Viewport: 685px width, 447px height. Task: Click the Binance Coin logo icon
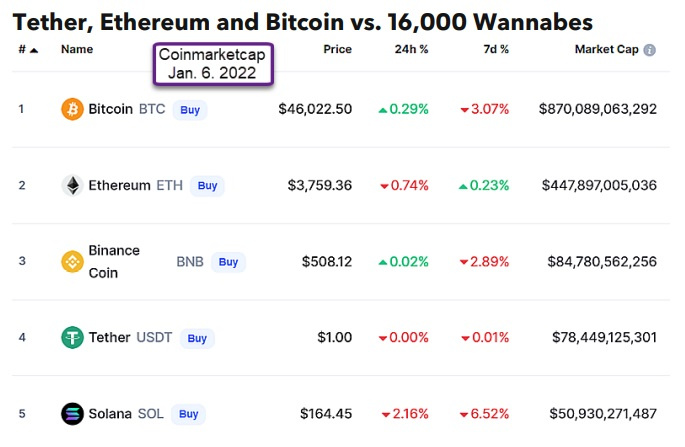pyautogui.click(x=72, y=262)
